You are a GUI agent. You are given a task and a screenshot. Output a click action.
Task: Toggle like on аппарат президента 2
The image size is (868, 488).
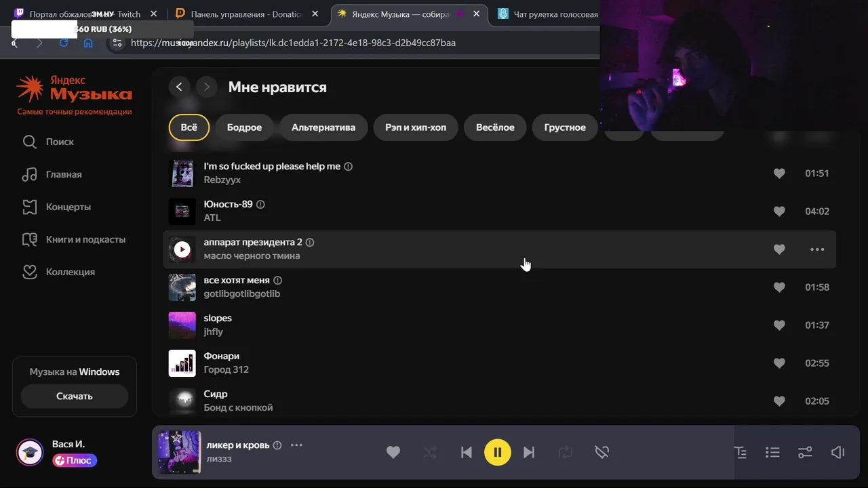click(779, 249)
